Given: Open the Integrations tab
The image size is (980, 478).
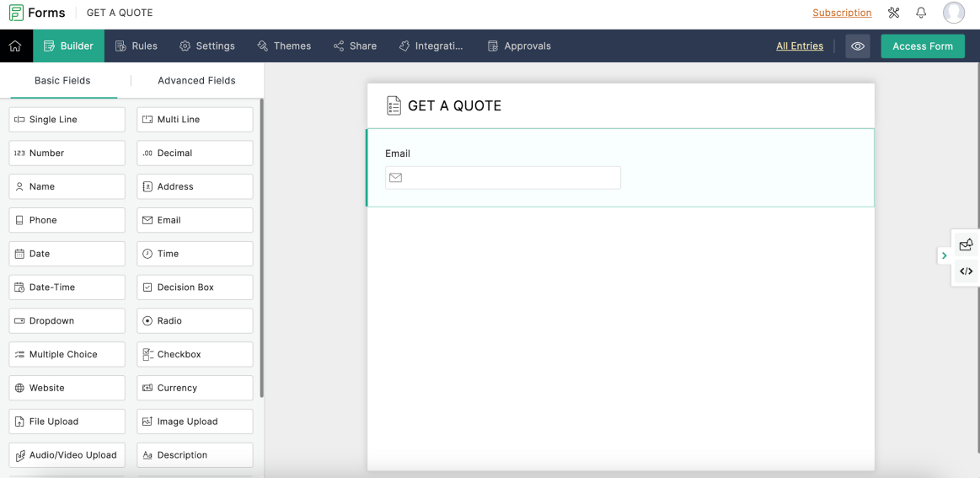Looking at the screenshot, I should [431, 46].
